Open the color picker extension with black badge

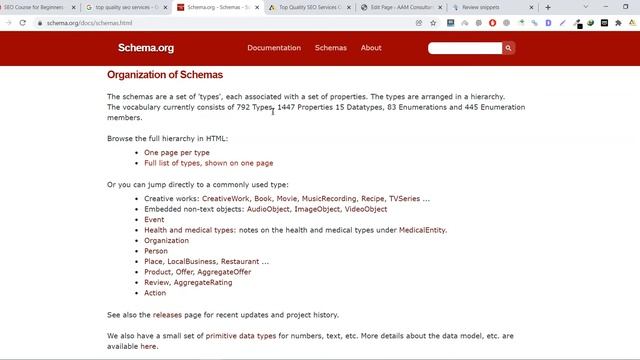577,24
